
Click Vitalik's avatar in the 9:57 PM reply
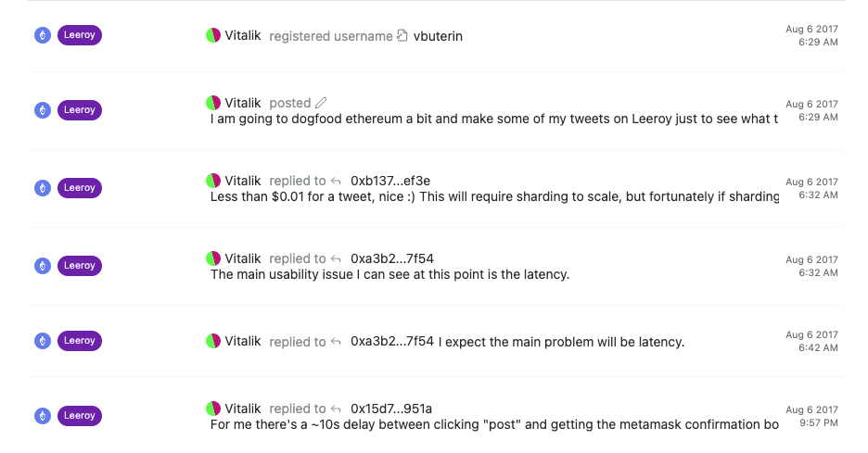point(213,409)
